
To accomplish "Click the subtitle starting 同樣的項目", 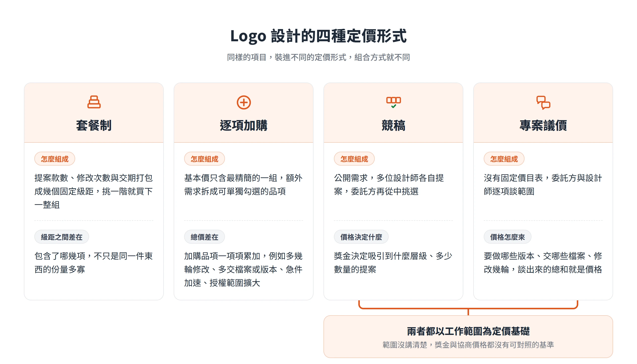I will 318,57.
